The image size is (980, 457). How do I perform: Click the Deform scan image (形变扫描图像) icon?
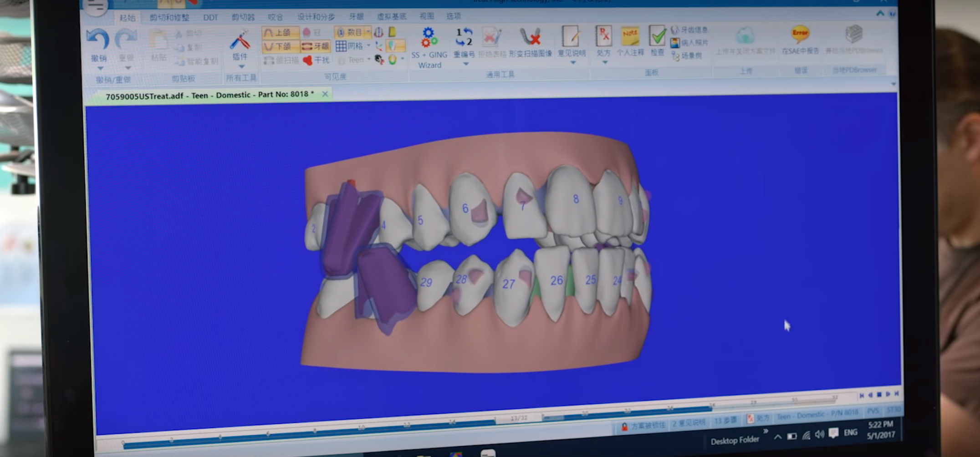coord(530,37)
